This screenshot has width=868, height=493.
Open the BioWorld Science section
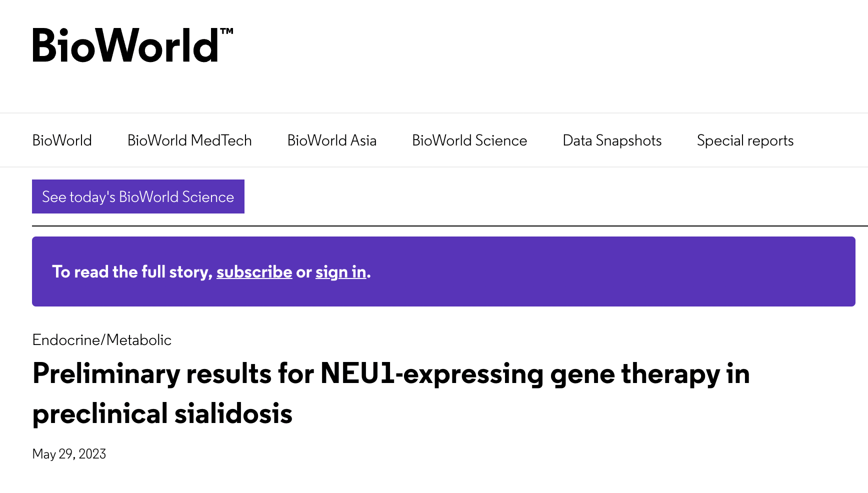[469, 140]
